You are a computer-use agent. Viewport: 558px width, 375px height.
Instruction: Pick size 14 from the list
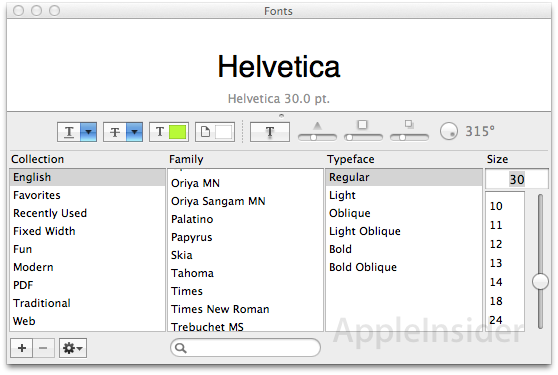click(x=505, y=282)
